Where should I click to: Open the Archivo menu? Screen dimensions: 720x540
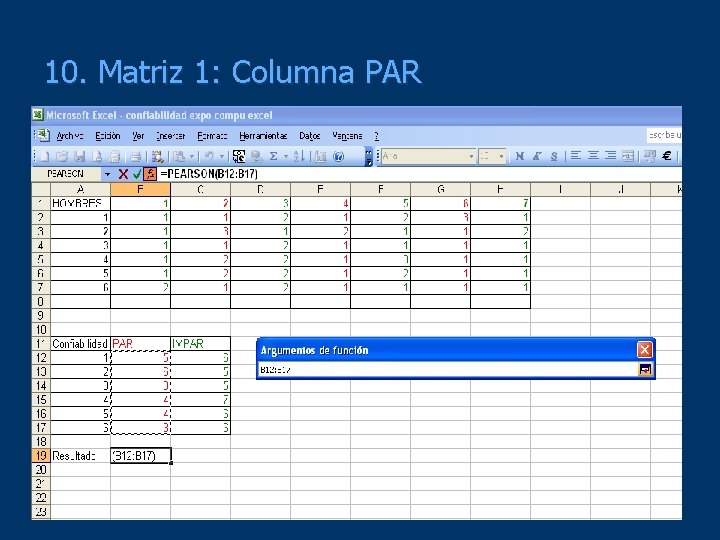[69, 136]
